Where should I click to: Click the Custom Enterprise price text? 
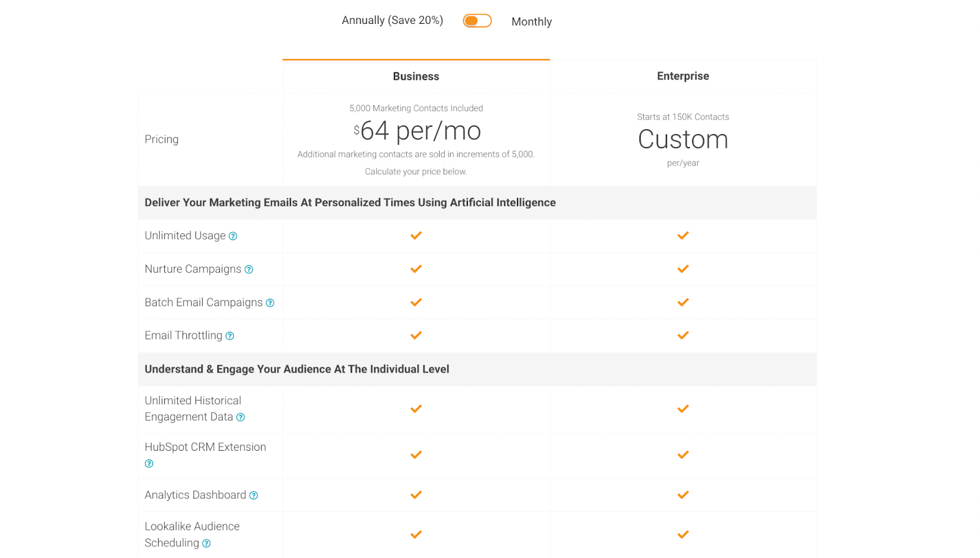tap(683, 140)
